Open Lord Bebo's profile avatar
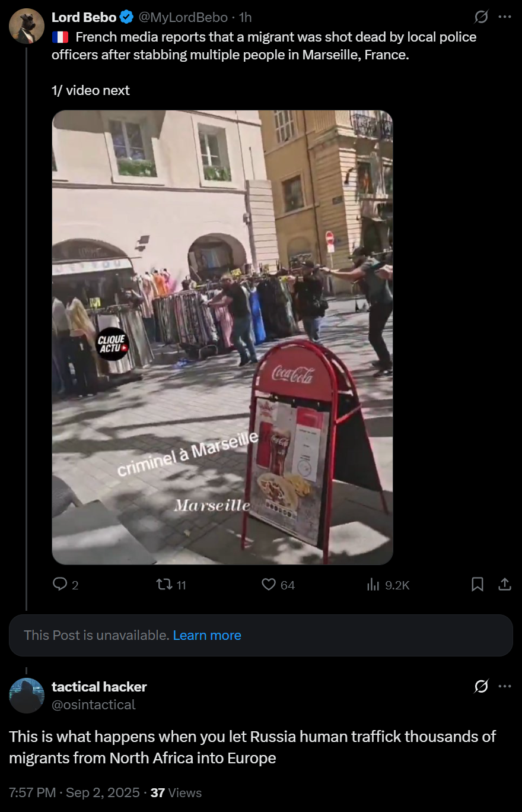 click(x=27, y=27)
